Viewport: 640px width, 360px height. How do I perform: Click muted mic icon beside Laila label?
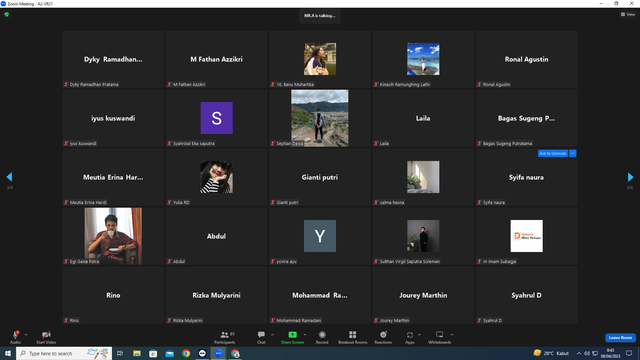point(376,143)
